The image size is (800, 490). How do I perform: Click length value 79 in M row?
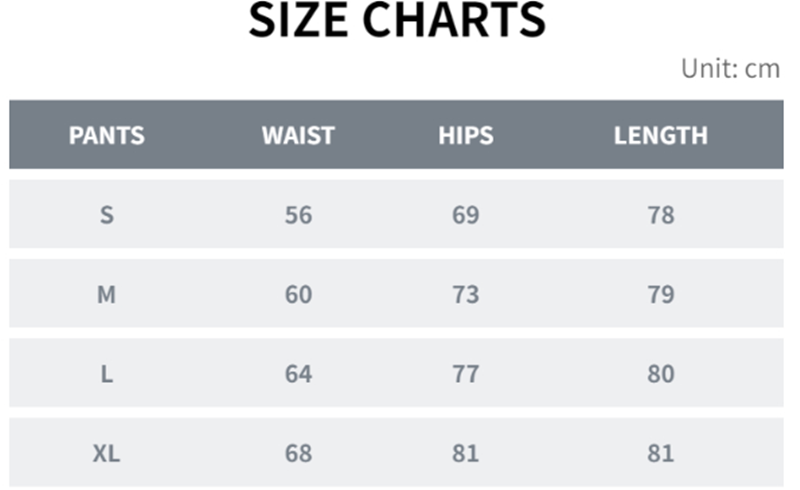[660, 294]
